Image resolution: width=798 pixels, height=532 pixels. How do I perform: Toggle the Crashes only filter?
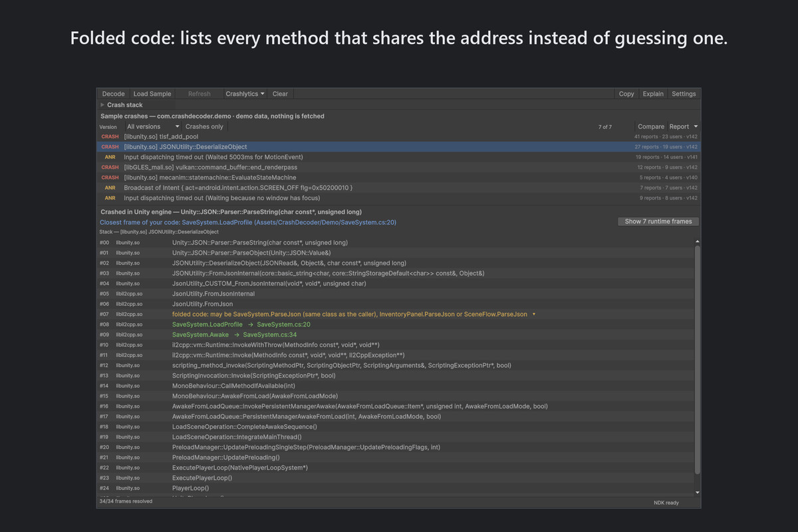coord(204,126)
